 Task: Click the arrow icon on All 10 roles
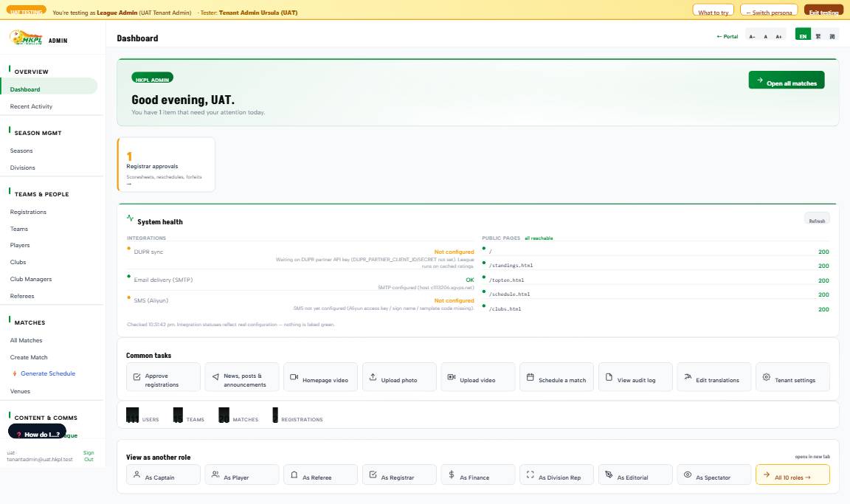pyautogui.click(x=766, y=474)
